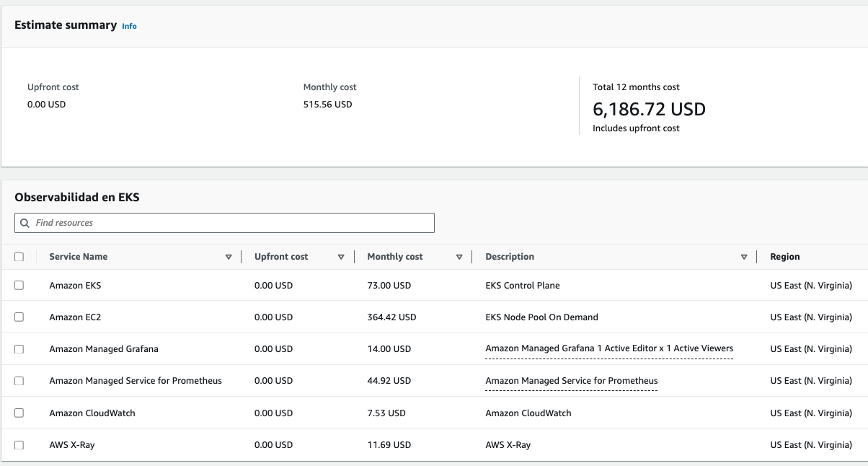Click the 6,186.72 USD total cost figure

(649, 110)
